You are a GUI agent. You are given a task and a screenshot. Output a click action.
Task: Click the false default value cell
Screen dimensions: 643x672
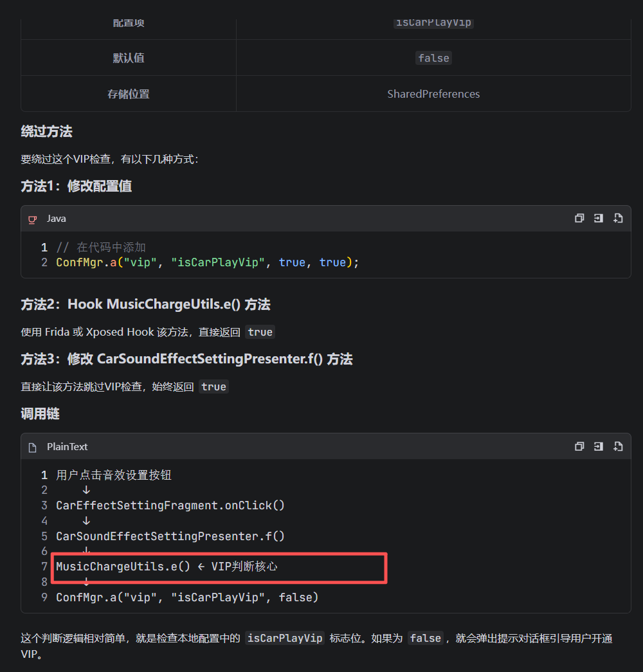coord(433,58)
